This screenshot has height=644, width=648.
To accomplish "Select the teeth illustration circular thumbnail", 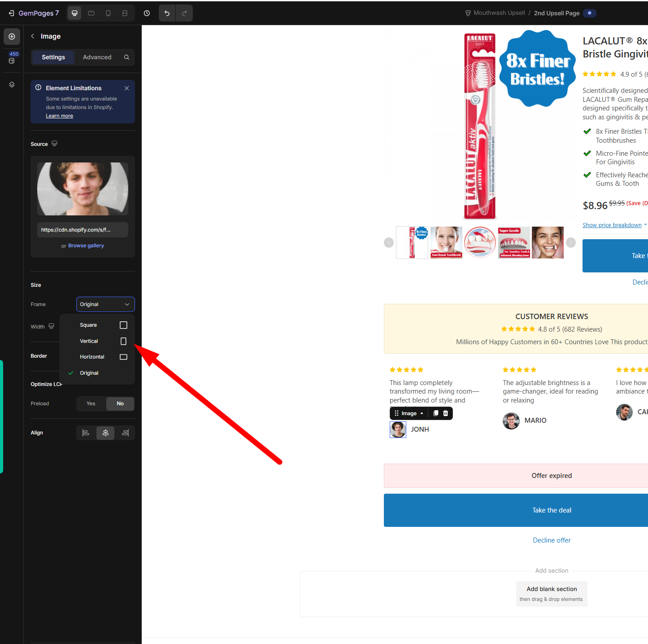I will pyautogui.click(x=480, y=242).
